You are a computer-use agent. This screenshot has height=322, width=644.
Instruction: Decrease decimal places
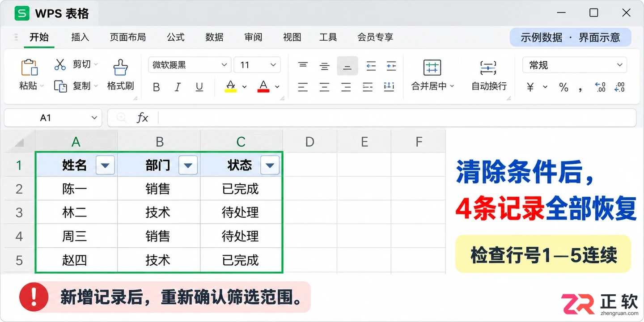click(x=620, y=87)
